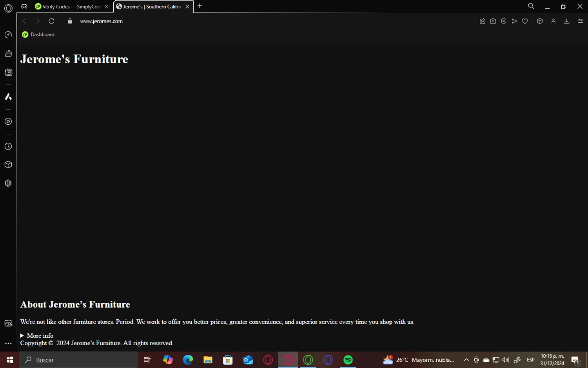This screenshot has height=368, width=588.
Task: Take a snapshot with camera icon
Action: coord(493,21)
